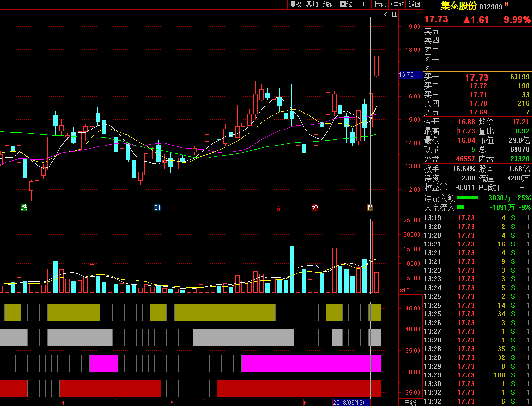The image size is (532, 406).
Task: Click the 买一 bid price 17.73
Action: coord(477,78)
